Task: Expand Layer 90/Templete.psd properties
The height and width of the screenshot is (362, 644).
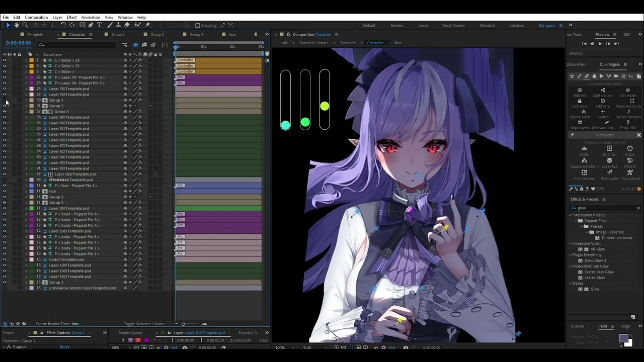Action: tap(26, 123)
